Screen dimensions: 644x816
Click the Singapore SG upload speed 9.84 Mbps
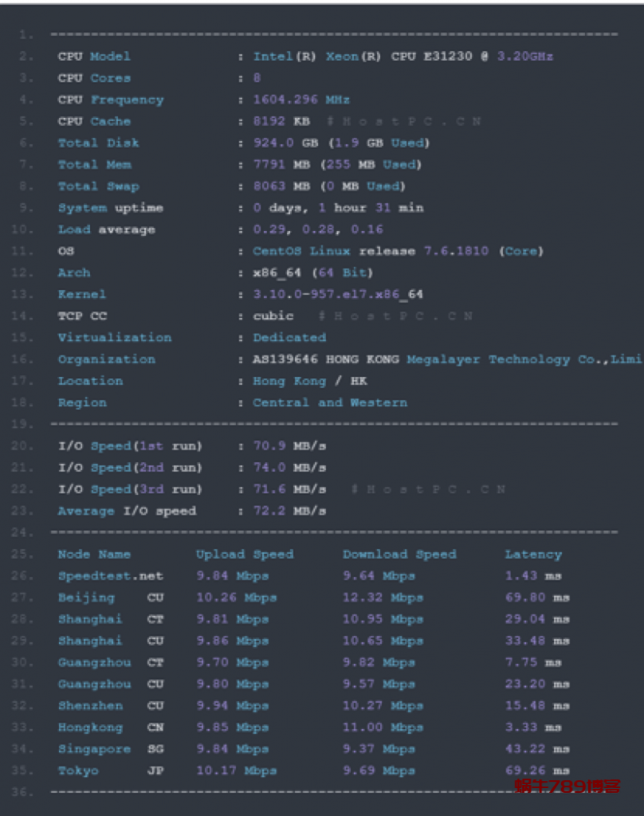point(233,749)
